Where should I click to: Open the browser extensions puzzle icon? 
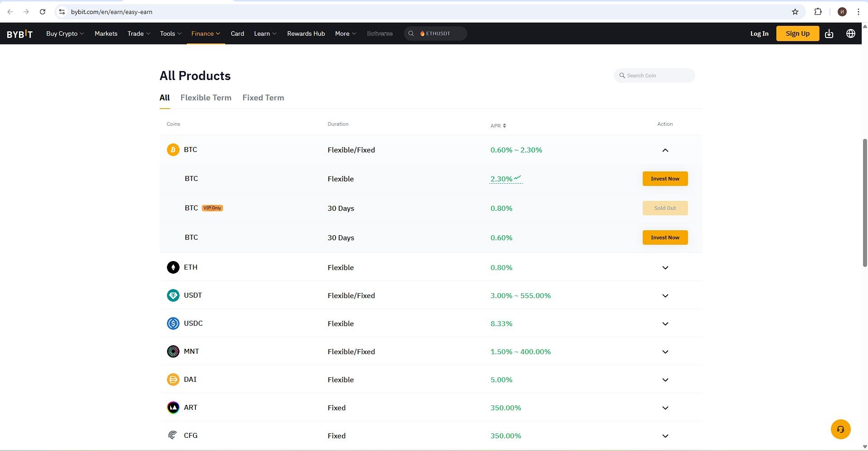point(818,12)
